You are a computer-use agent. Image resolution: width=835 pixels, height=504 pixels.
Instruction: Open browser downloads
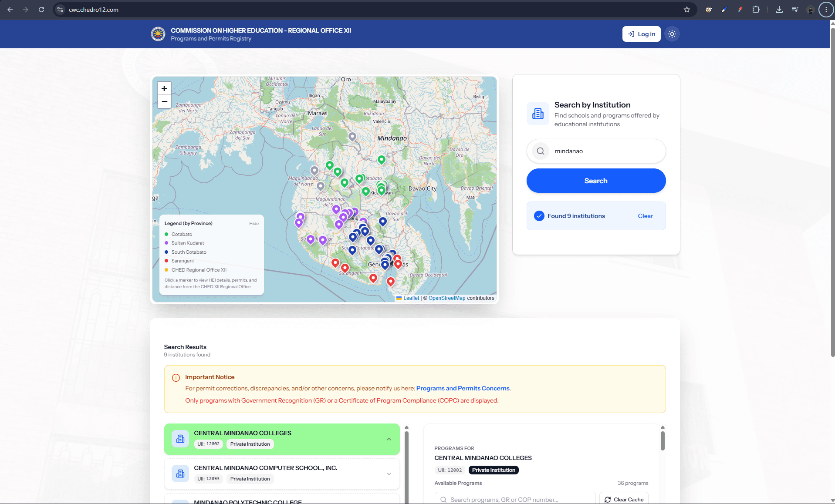point(779,10)
